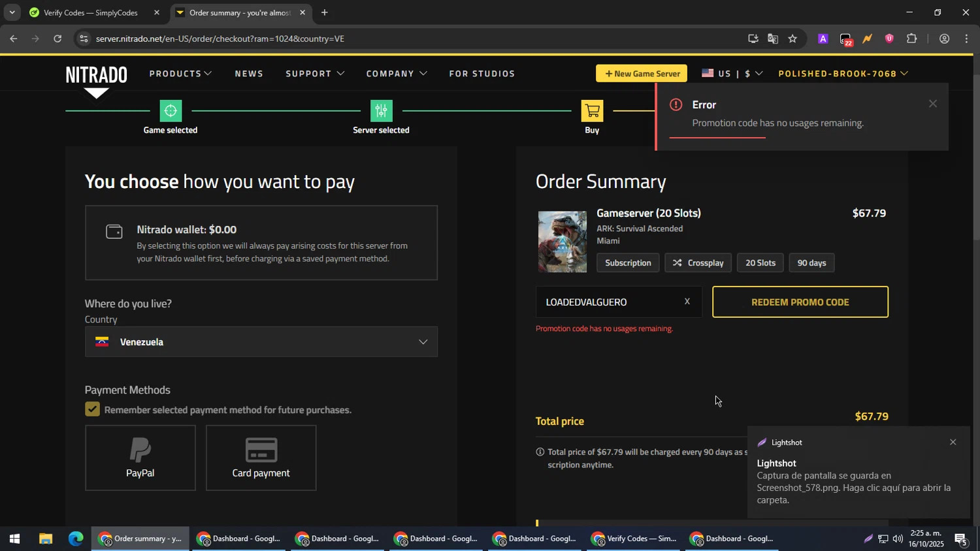This screenshot has width=980, height=551.
Task: Click the volume tray icon
Action: click(898, 539)
